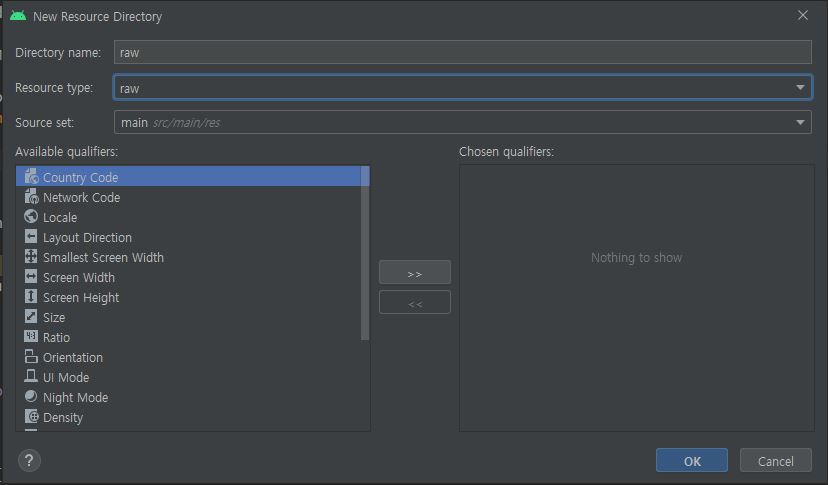This screenshot has height=485, width=828.
Task: Click the Chosen qualifiers empty panel
Action: coord(636,297)
